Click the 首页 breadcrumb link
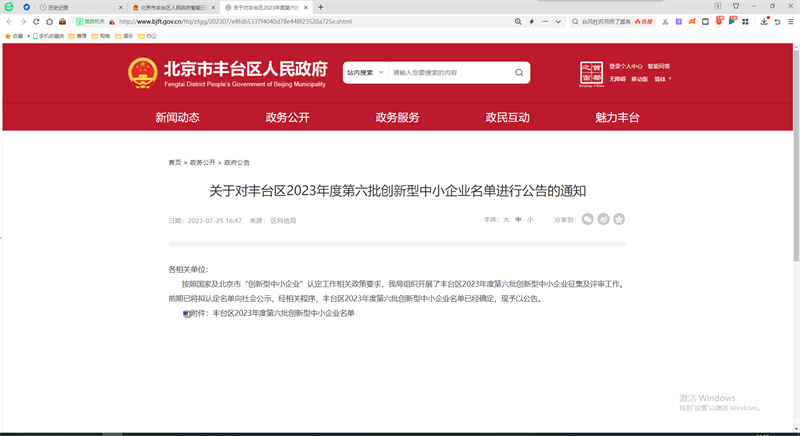The image size is (800, 436). (175, 162)
